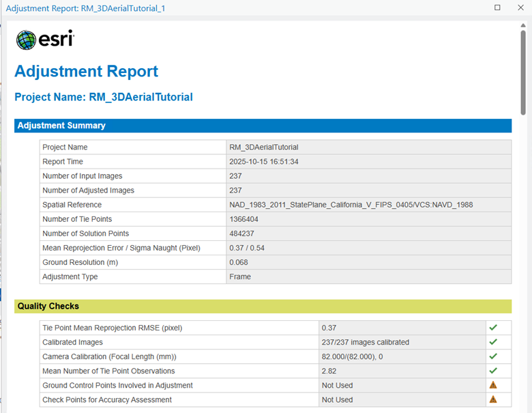Click the vertical scrollbar thumb
The image size is (532, 413).
click(x=523, y=72)
